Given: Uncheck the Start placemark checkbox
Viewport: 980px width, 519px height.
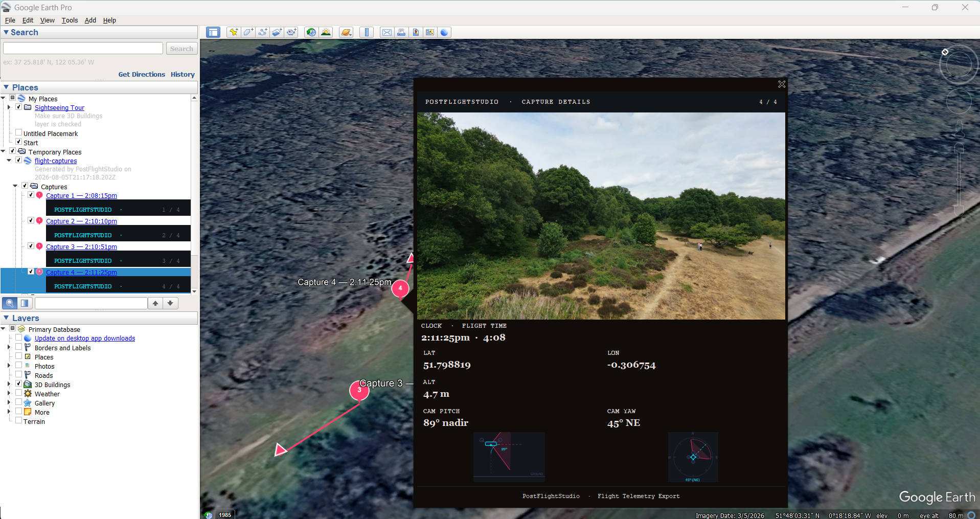Looking at the screenshot, I should click(19, 142).
